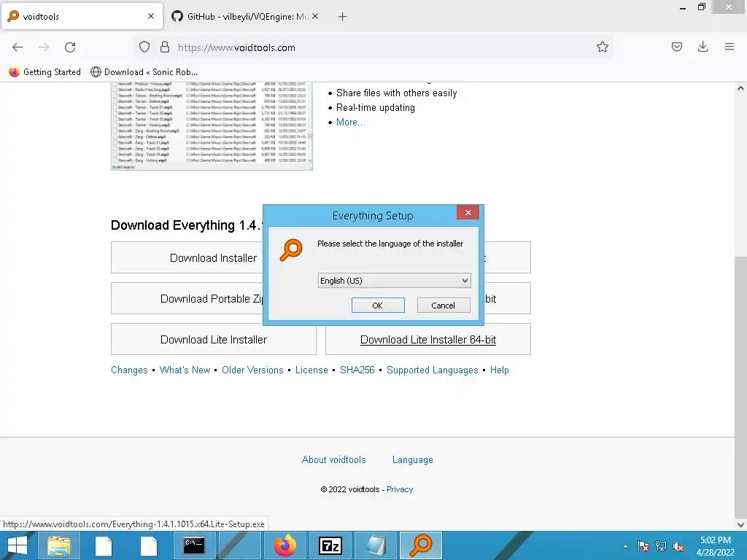Open the Firefox downloads panel
The height and width of the screenshot is (560, 747).
703,47
